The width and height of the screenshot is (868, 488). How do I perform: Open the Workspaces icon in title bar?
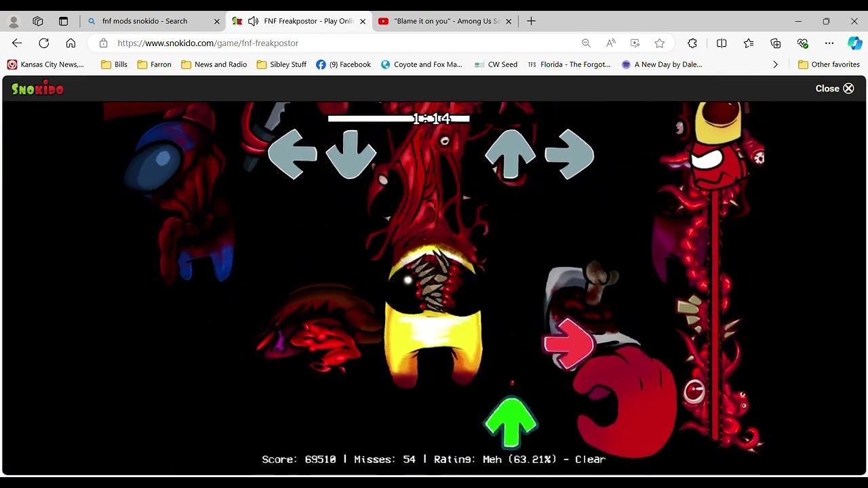38,21
